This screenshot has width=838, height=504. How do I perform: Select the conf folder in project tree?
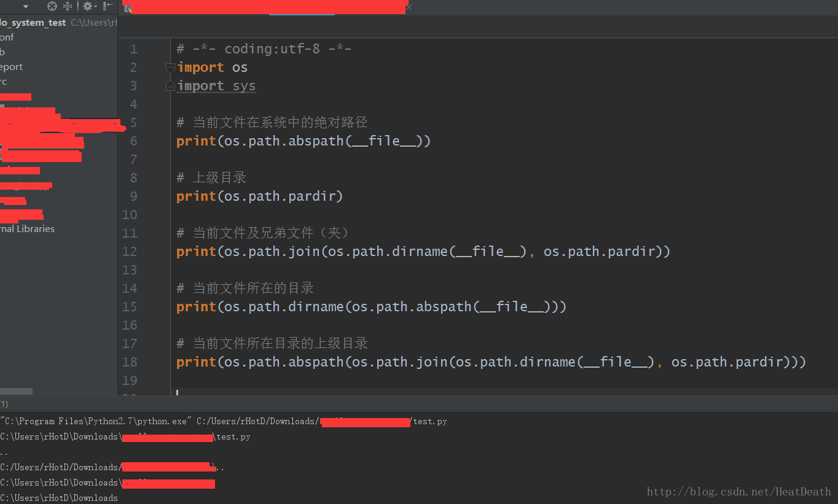click(x=7, y=37)
